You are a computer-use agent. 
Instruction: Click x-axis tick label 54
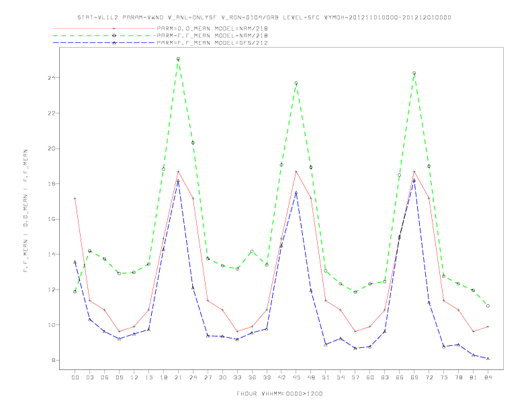pos(341,377)
